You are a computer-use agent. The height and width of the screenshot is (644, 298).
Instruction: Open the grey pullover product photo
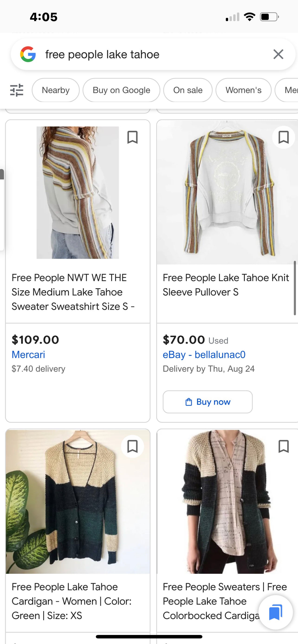coord(227,192)
